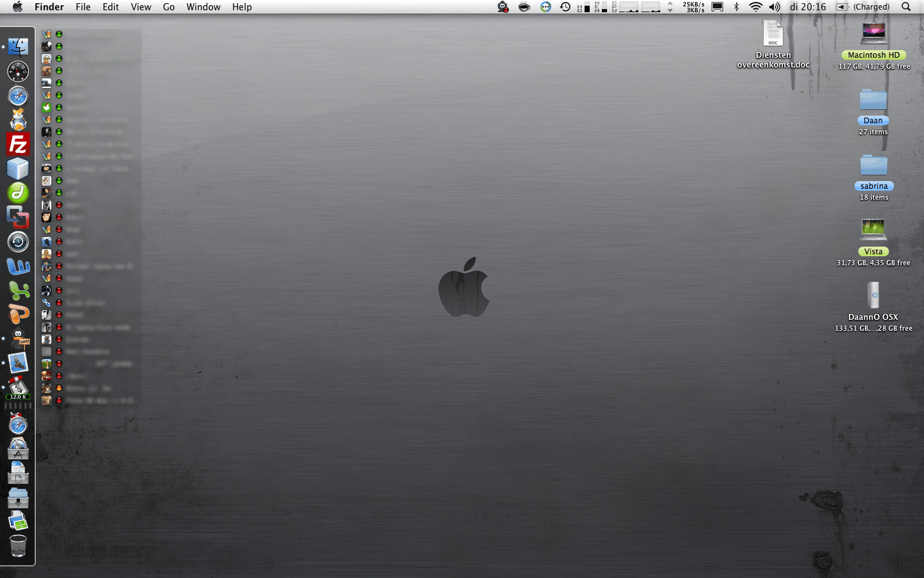Select the sabrina folder on the desktop

[x=873, y=166]
